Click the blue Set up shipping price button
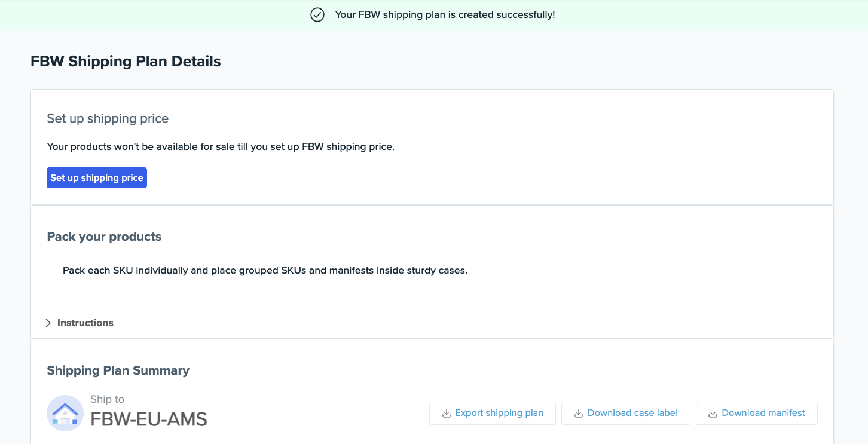 (x=97, y=178)
